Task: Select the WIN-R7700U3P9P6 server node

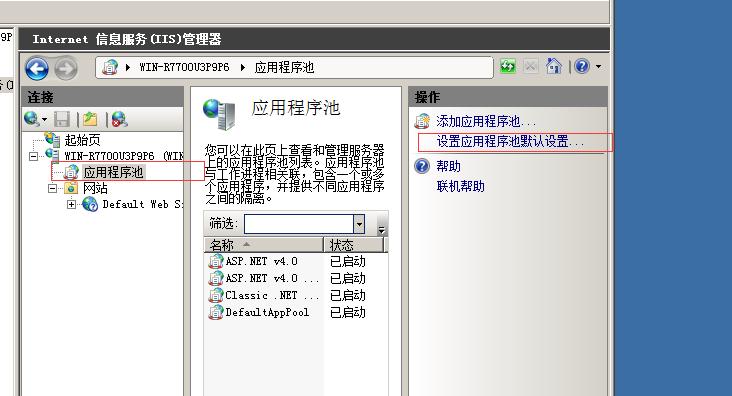Action: pos(123,156)
